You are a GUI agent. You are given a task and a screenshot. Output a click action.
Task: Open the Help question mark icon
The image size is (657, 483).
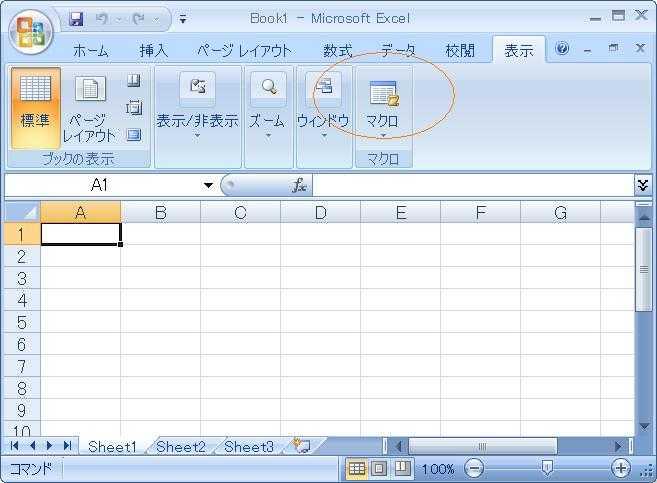[562, 49]
